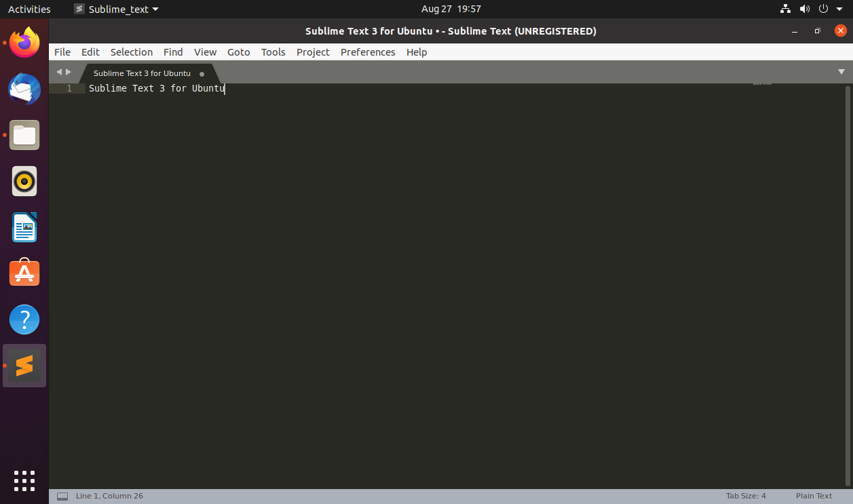Open Firefox from the dock
853x504 pixels.
point(24,43)
